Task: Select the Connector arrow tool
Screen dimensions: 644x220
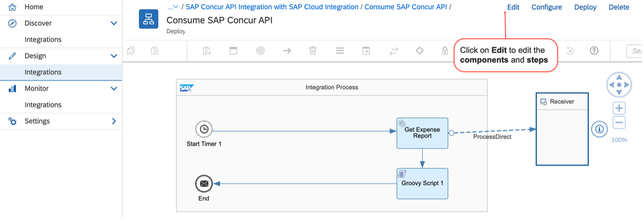Action: point(287,51)
